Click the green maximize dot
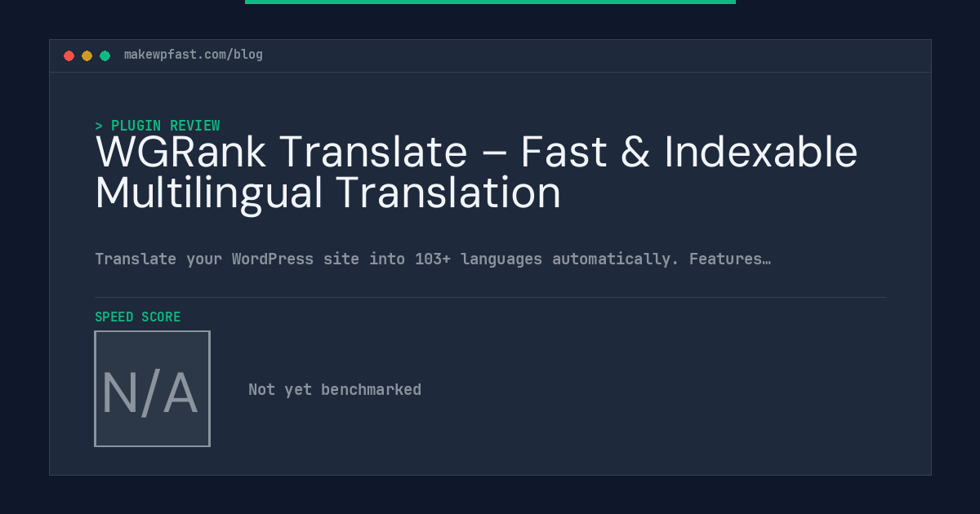The width and height of the screenshot is (980, 514). point(105,55)
